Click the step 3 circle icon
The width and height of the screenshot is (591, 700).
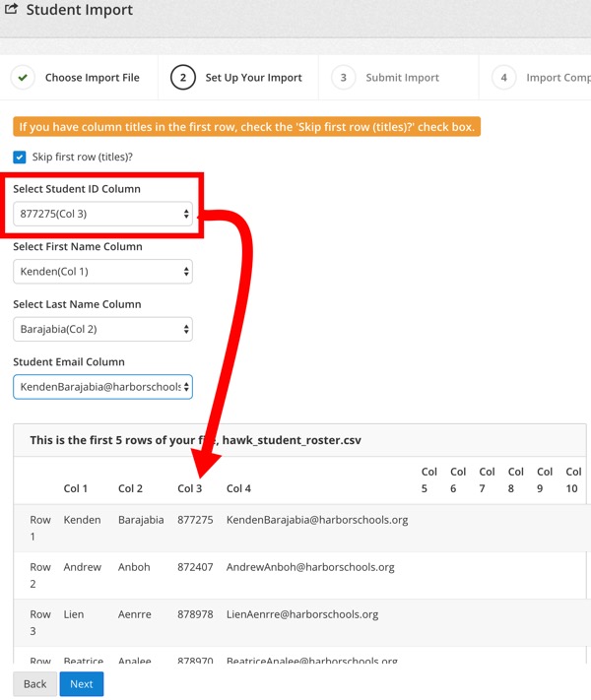pos(344,77)
